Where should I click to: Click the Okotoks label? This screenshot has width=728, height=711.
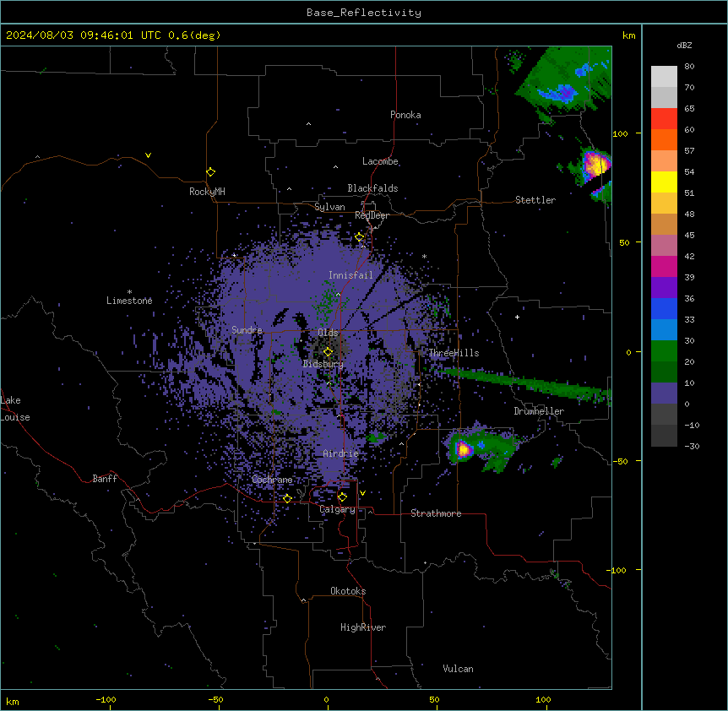tap(348, 591)
